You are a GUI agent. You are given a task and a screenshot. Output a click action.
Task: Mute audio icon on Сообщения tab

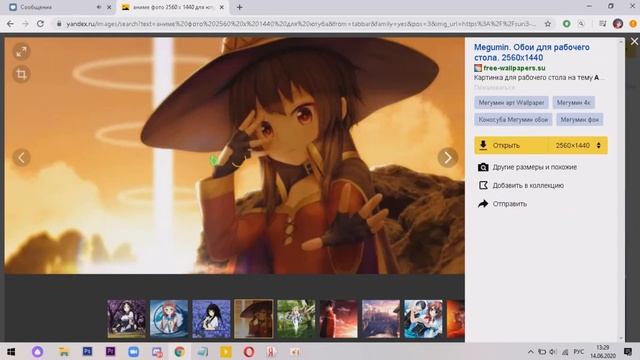(99, 7)
